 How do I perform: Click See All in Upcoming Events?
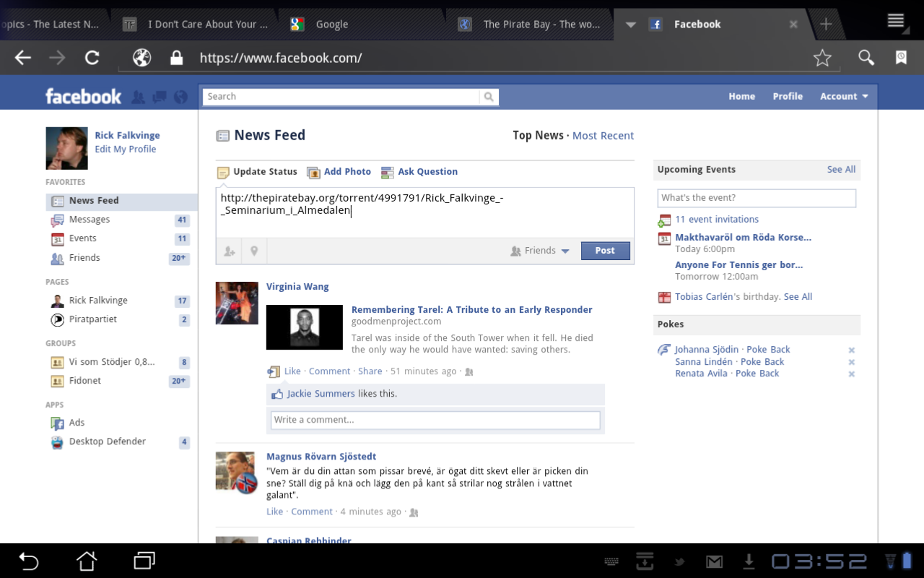841,170
